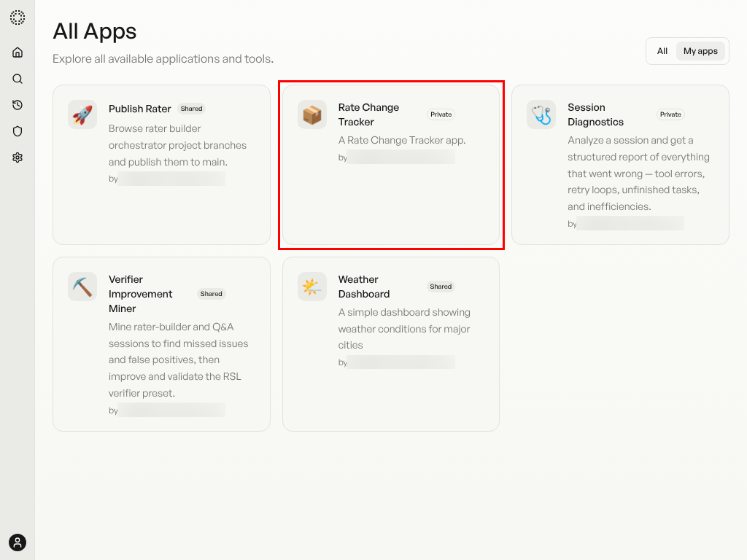Click 'Explore all available applications and tools.' subtitle
Image resolution: width=747 pixels, height=560 pixels.
(163, 58)
